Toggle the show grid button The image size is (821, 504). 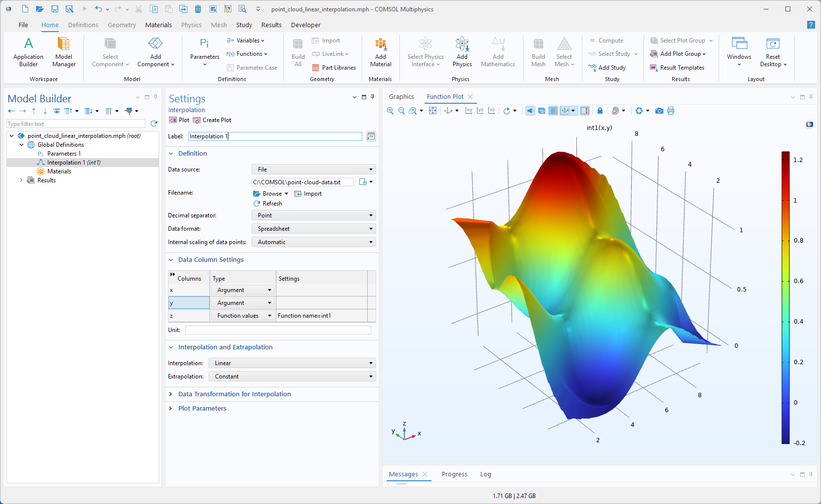click(x=553, y=111)
